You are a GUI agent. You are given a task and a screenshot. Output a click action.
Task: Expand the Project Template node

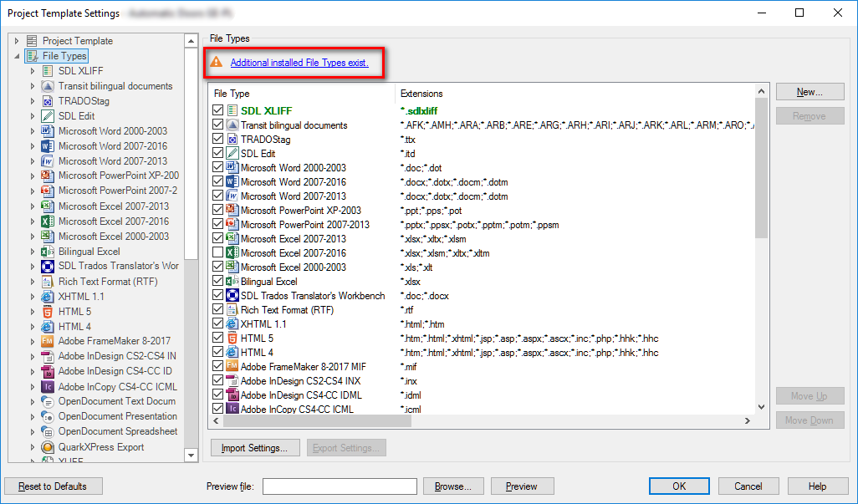17,40
